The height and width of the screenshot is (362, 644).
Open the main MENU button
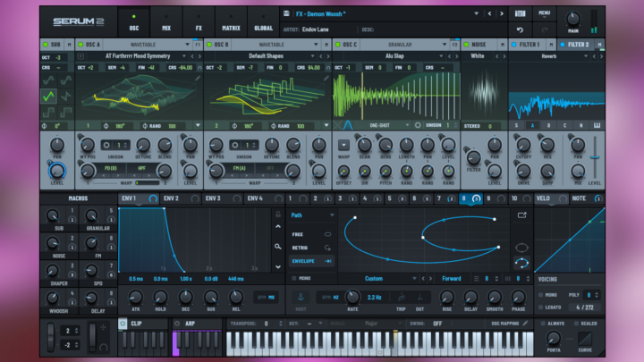[544, 13]
